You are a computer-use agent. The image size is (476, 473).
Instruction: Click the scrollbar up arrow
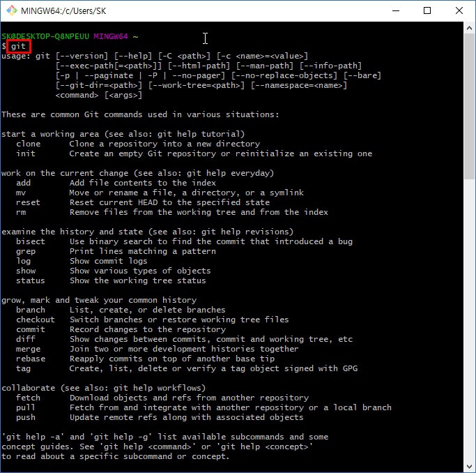click(x=469, y=28)
